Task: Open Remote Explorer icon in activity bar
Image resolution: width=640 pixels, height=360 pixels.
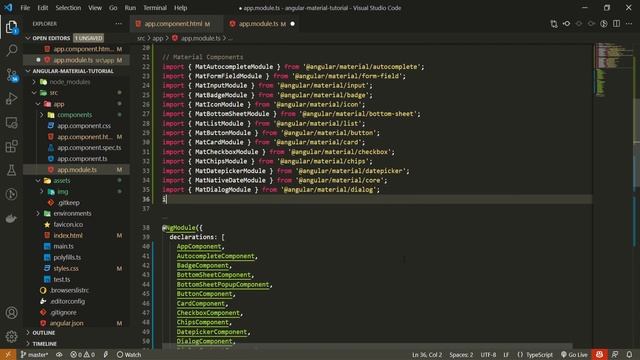Action: tap(11, 122)
